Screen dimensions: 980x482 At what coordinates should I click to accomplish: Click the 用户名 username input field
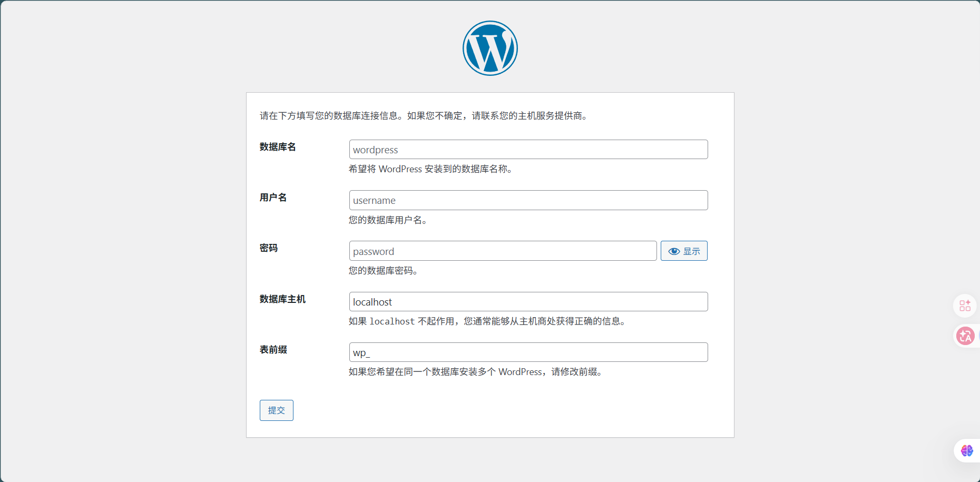click(528, 201)
